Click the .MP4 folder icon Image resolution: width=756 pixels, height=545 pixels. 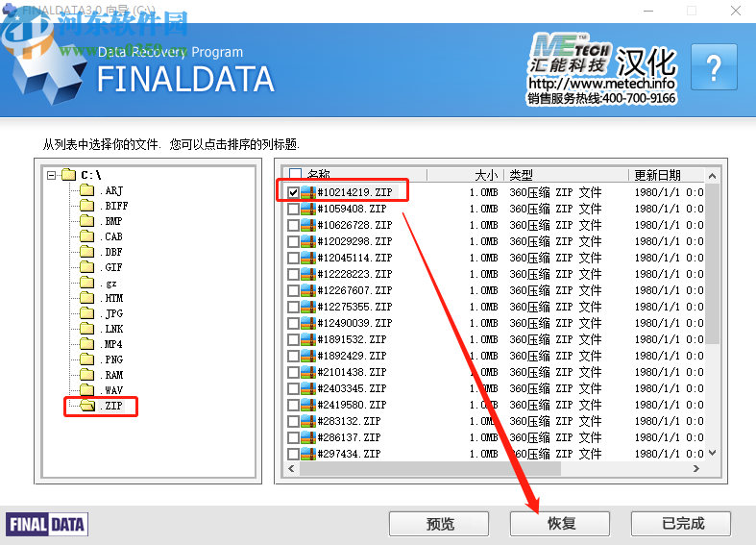point(87,344)
